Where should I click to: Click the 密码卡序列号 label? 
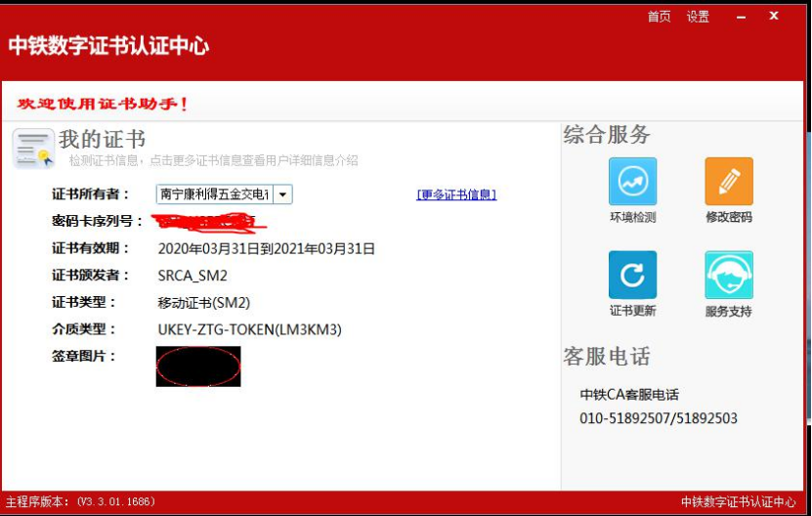coord(97,221)
